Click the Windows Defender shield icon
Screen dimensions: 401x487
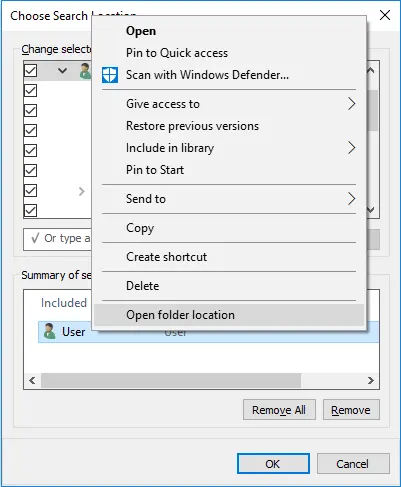click(110, 75)
